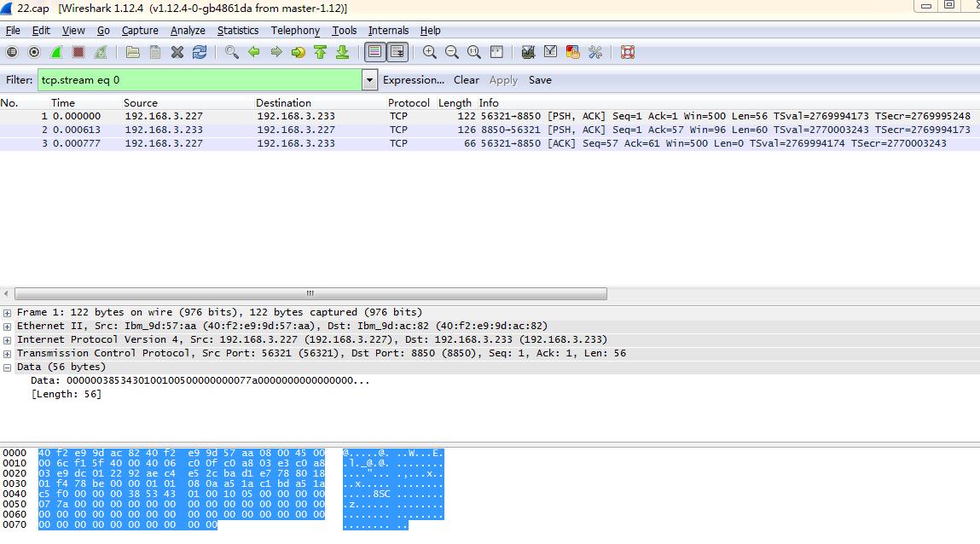Screen dimensions: 980x544
Task: Expand the Ethernet II tree row
Action: tap(8, 326)
